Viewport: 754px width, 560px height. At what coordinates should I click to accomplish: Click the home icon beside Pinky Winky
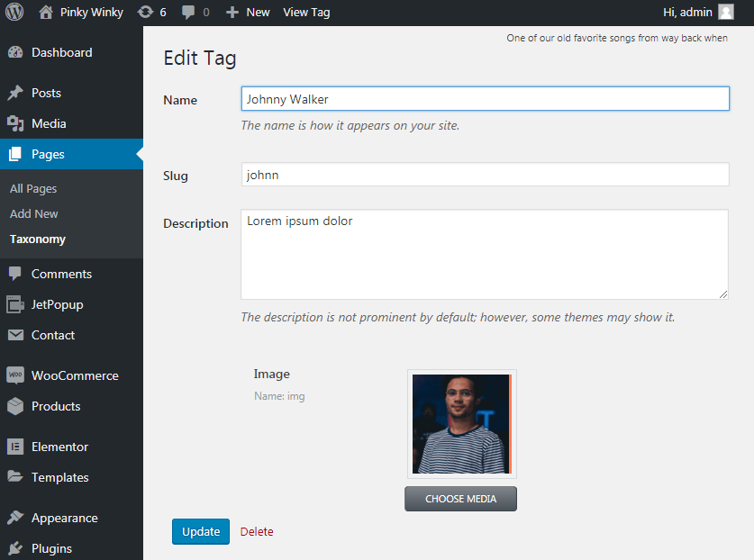(x=46, y=12)
